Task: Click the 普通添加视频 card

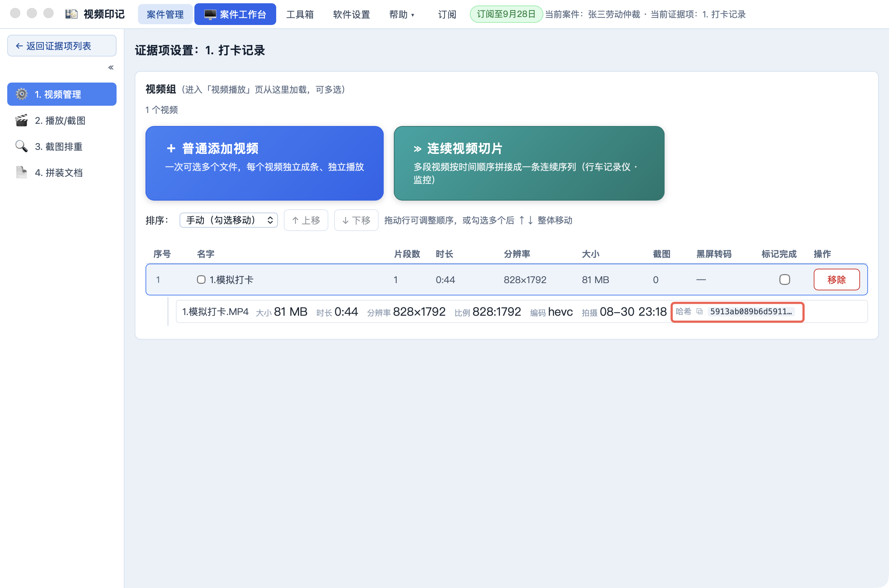Action: pos(264,163)
